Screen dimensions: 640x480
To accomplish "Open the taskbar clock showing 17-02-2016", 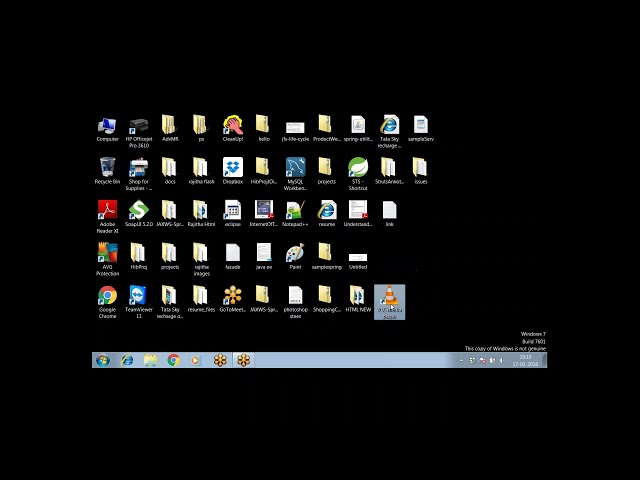I will pos(525,360).
